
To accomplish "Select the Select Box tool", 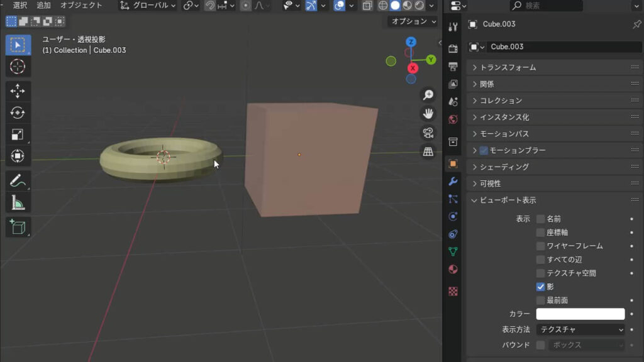I will click(x=18, y=45).
